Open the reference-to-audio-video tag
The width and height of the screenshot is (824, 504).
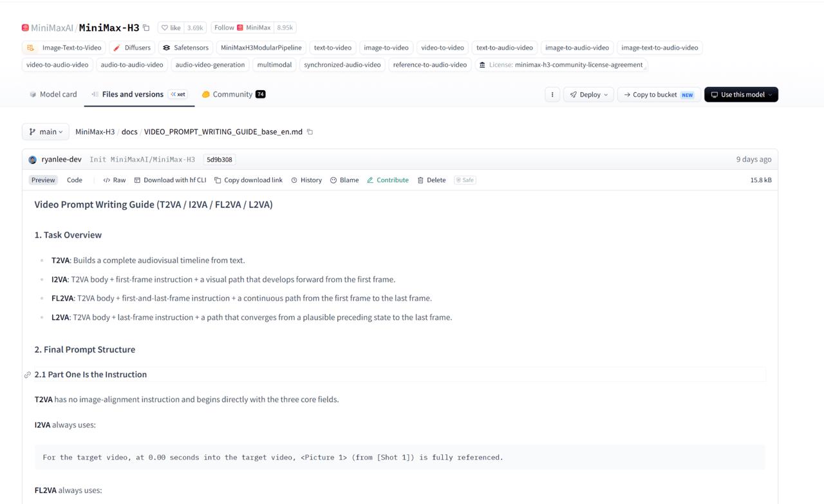click(x=429, y=65)
